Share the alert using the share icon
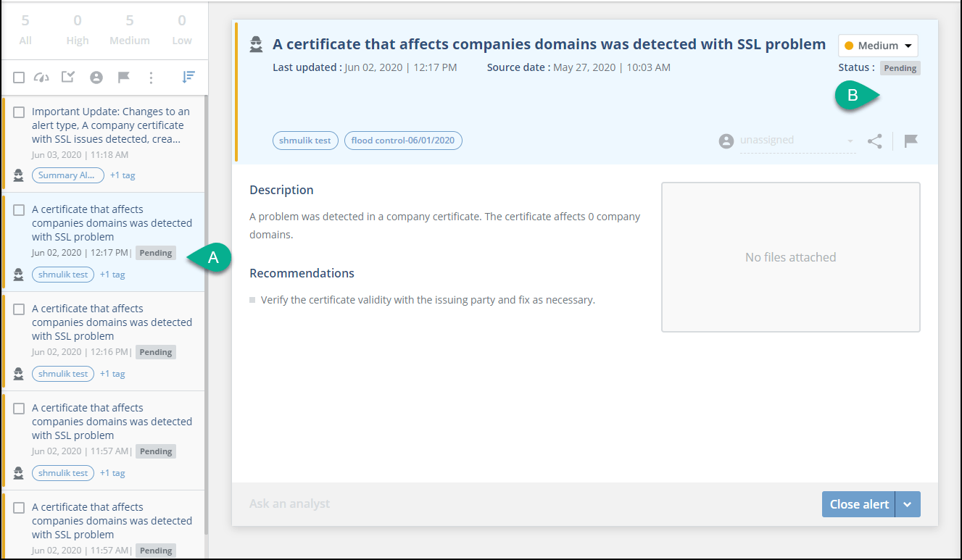 [x=875, y=141]
